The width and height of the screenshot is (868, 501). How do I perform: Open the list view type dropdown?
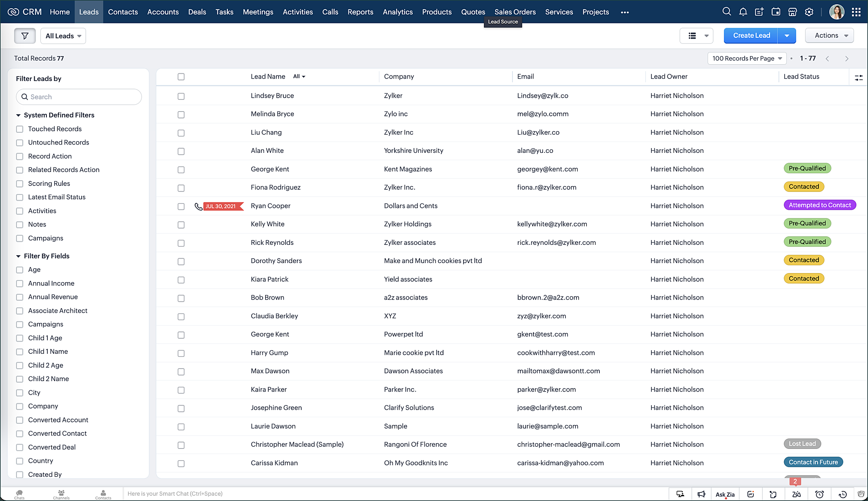[697, 36]
